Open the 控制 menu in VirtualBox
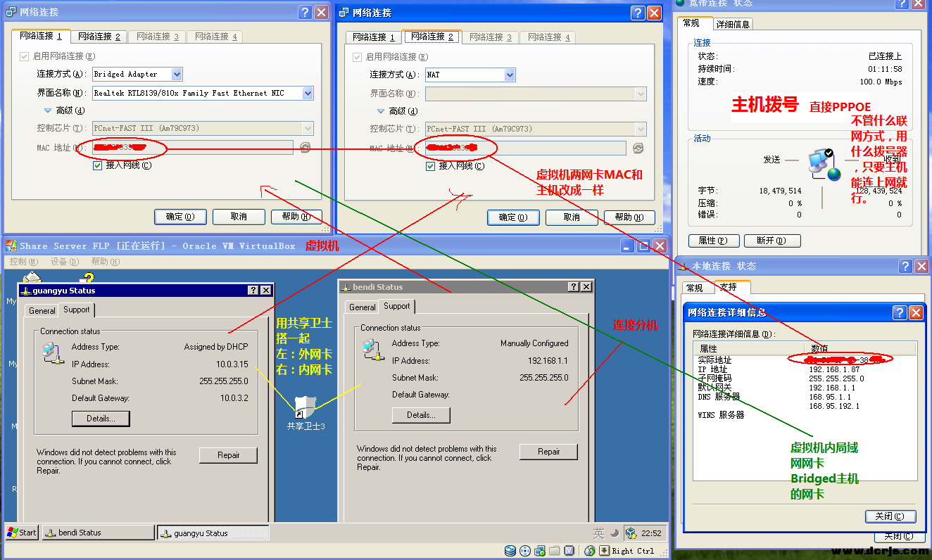Image resolution: width=932 pixels, height=560 pixels. [x=23, y=262]
